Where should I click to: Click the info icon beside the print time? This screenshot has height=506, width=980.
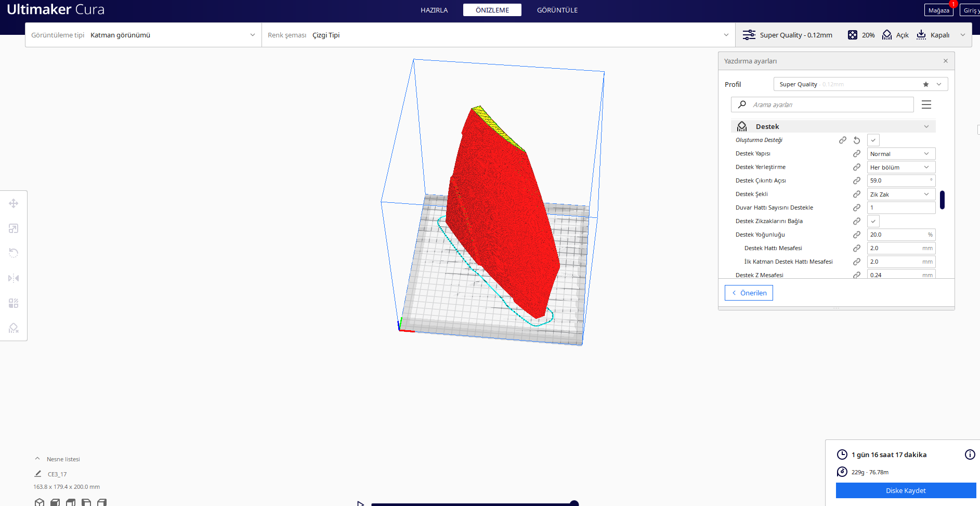click(970, 455)
